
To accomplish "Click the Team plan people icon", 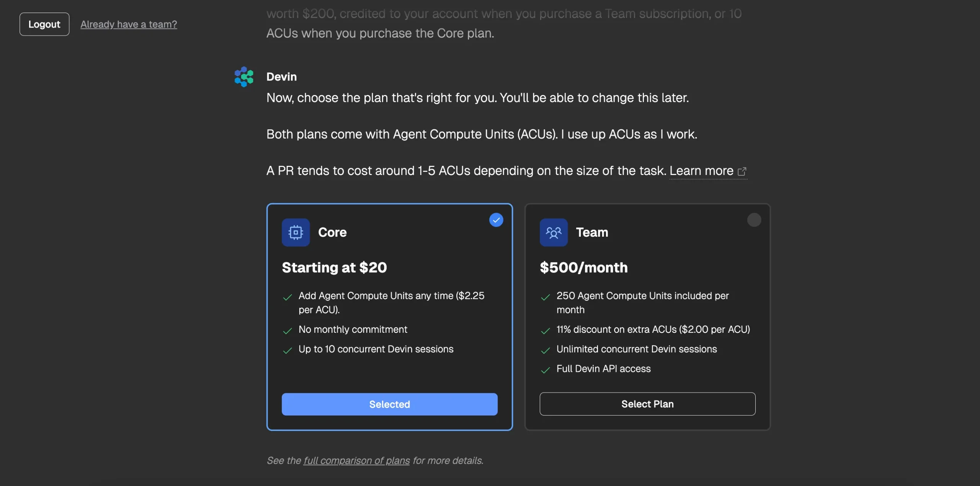I will coord(554,232).
